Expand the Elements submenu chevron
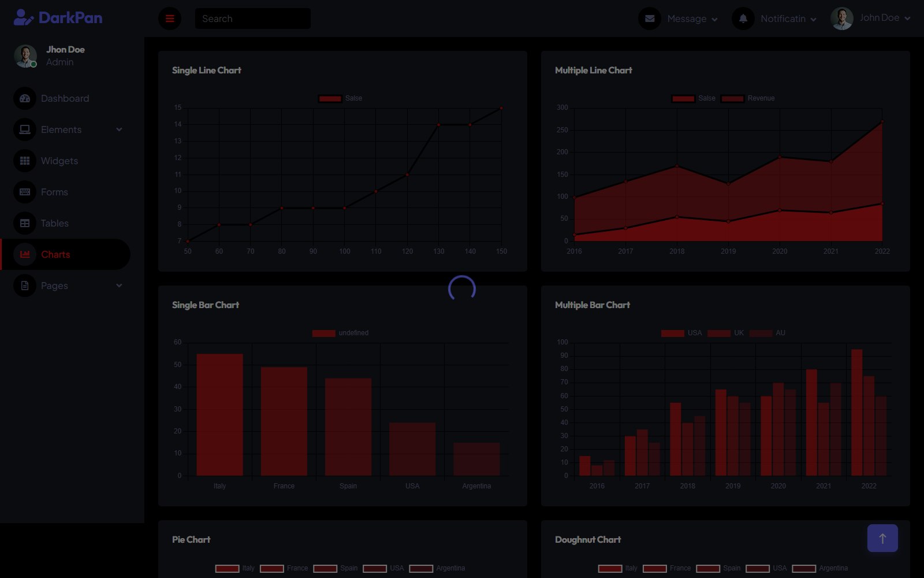924x578 pixels. click(119, 129)
